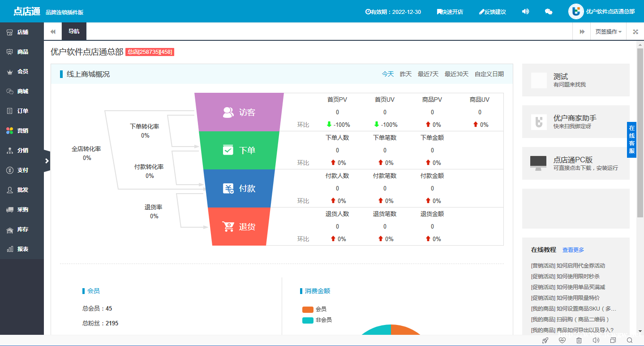This screenshot has height=346, width=644.
Task: Click the magnifier icon in the bottom bar
Action: pos(630,341)
